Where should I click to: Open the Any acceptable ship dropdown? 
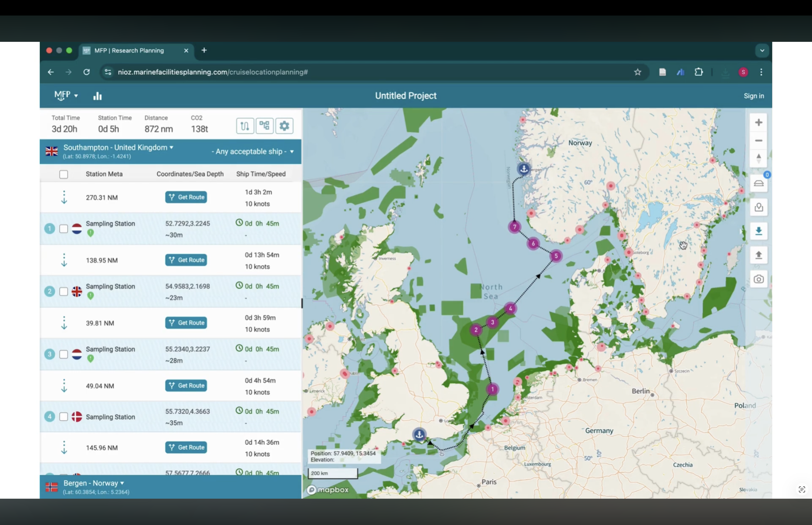coord(253,151)
